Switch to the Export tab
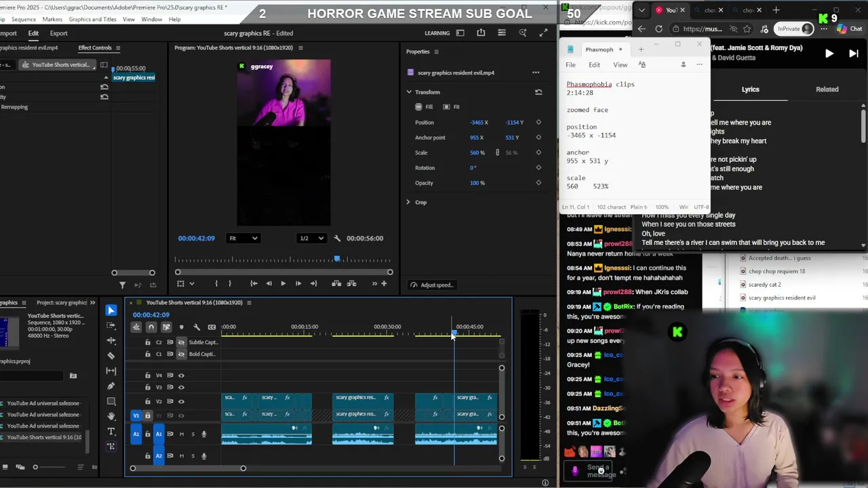The width and height of the screenshot is (868, 488). click(x=58, y=33)
